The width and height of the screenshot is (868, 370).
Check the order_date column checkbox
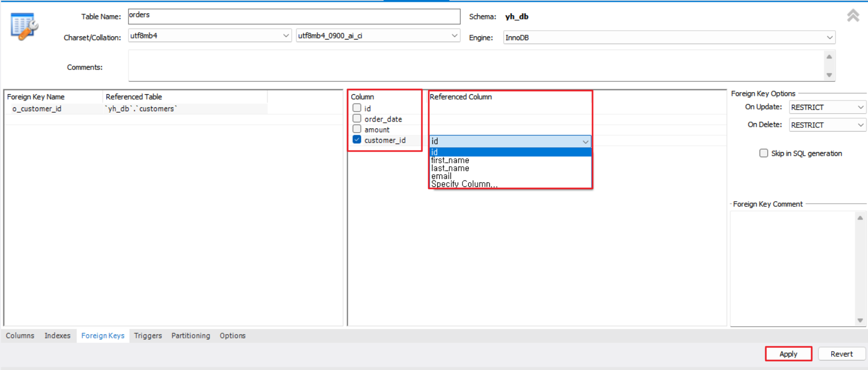pyautogui.click(x=357, y=118)
